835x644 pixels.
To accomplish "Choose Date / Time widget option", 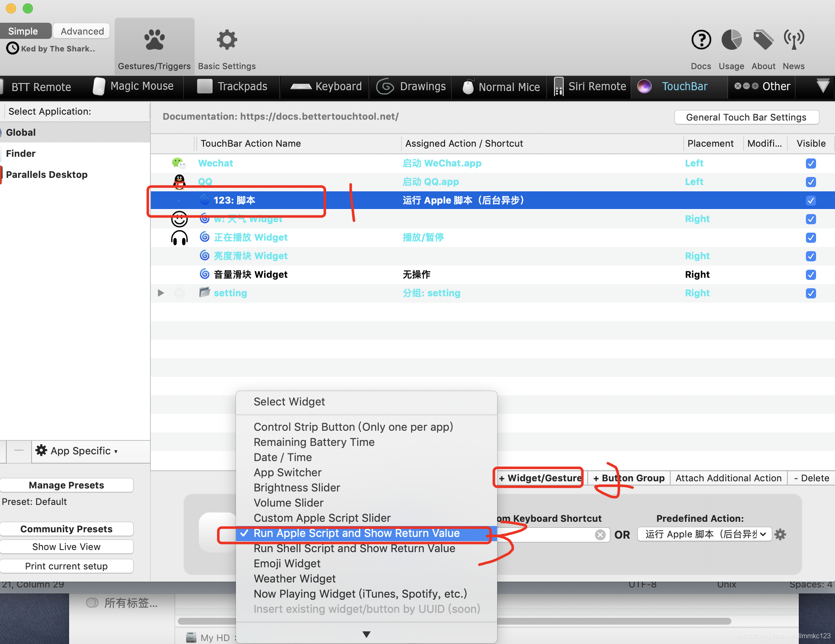I will [x=283, y=457].
